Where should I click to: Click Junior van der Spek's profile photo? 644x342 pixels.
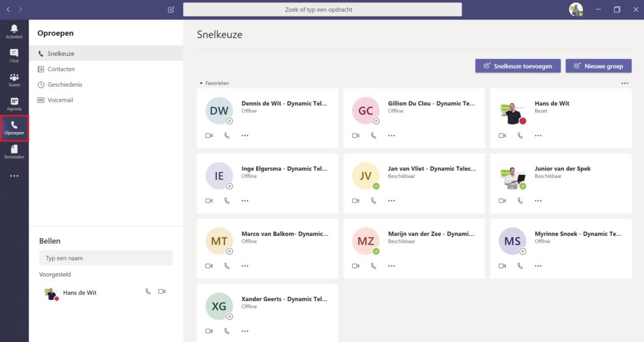512,177
